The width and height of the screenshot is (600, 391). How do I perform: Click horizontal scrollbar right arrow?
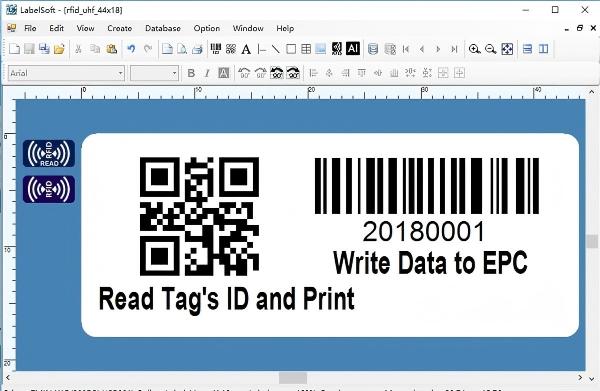click(x=580, y=378)
